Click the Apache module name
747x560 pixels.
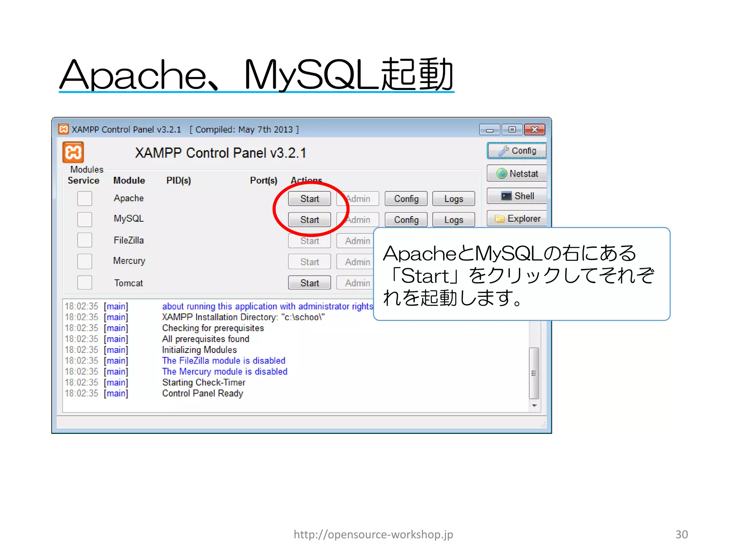point(129,198)
